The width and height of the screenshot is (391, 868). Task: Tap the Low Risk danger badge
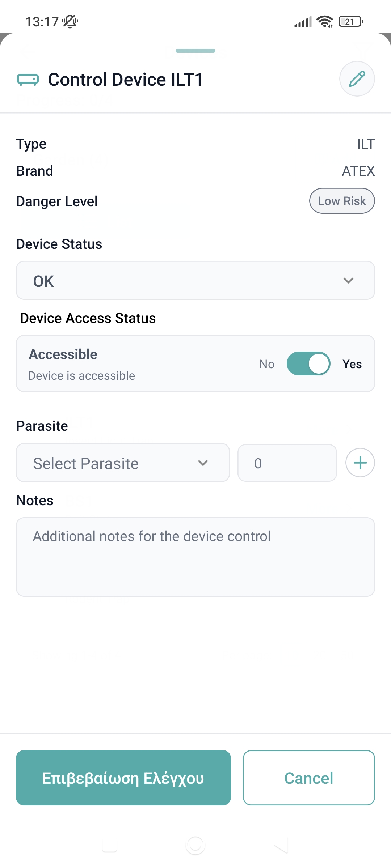click(342, 201)
